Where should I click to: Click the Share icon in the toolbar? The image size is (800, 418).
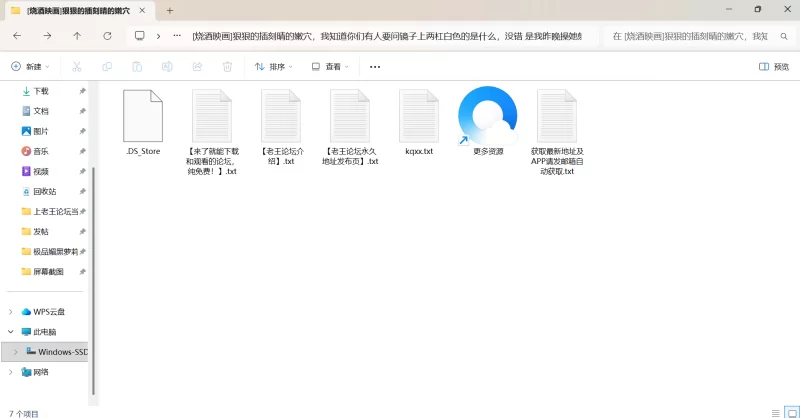click(x=197, y=67)
